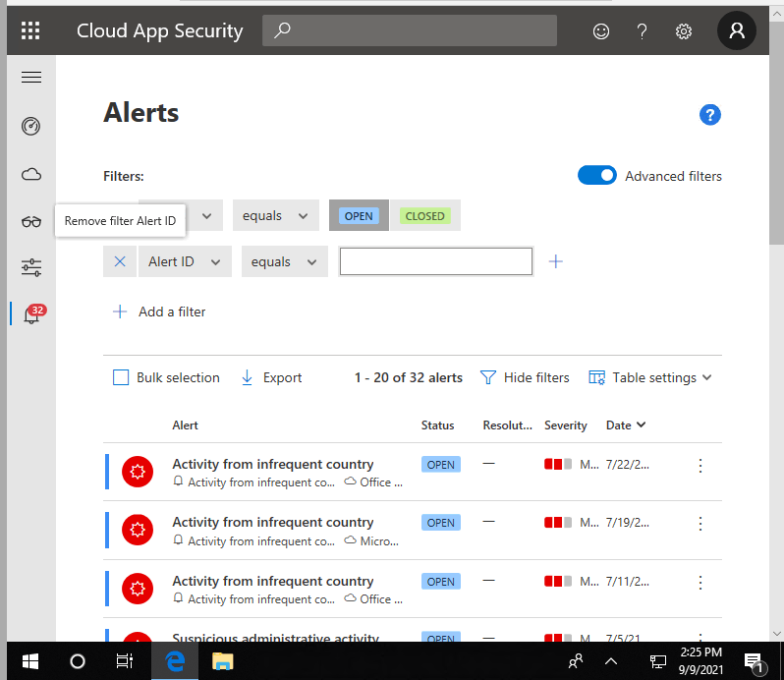Click the '1 - 20 of 32 alerts' count
This screenshot has height=680, width=784.
[409, 377]
